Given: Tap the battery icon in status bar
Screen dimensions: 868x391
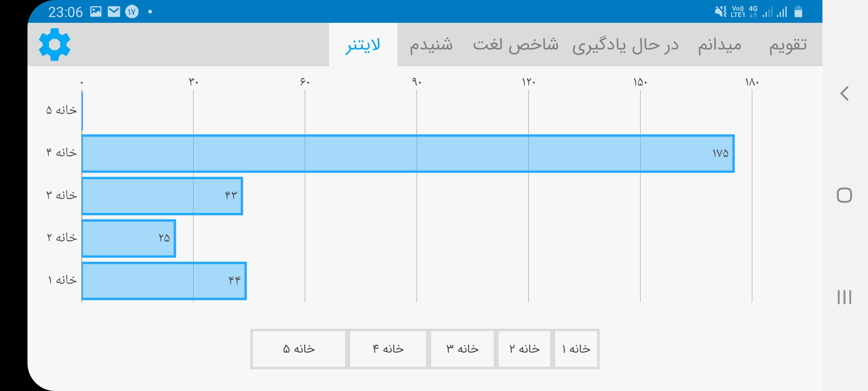Looking at the screenshot, I should click(x=799, y=12).
